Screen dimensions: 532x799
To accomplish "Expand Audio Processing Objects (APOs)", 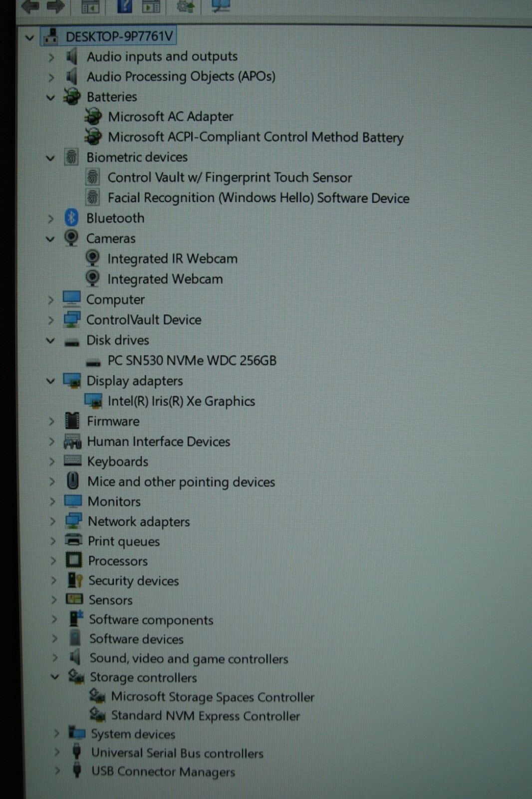I will coord(51,77).
